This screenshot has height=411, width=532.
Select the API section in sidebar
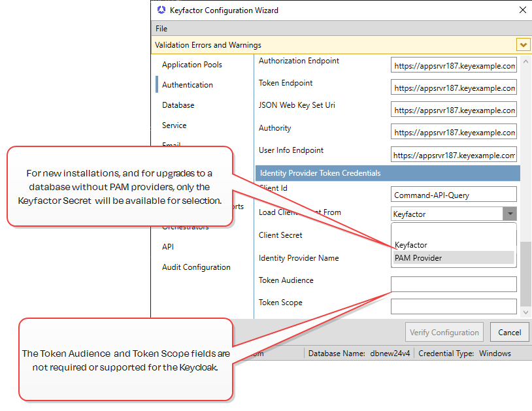coord(168,247)
